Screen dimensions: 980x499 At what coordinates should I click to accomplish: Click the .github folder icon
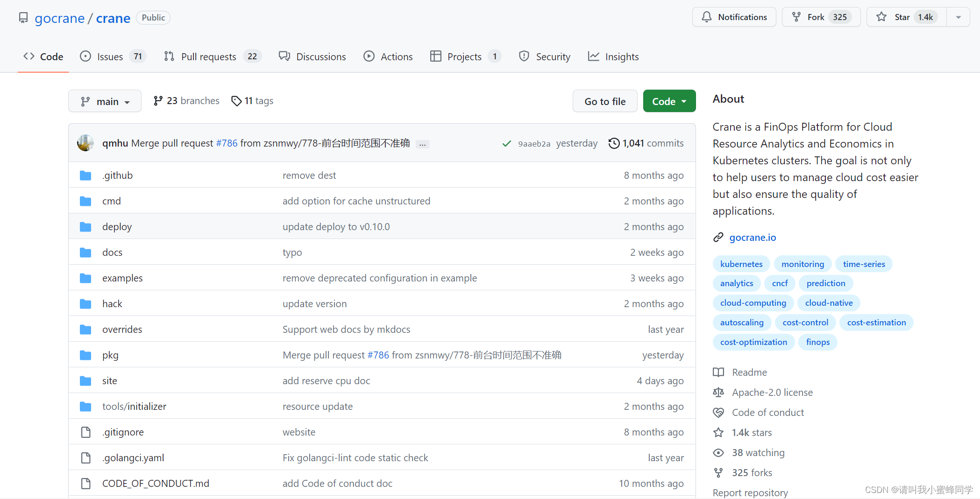coord(85,176)
